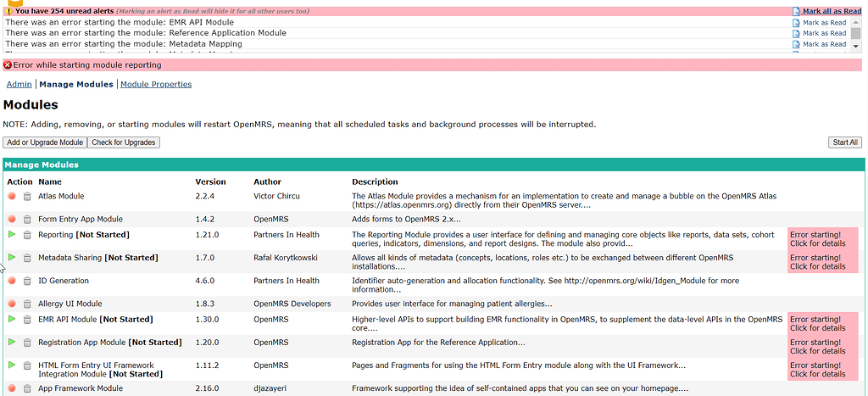868x396 pixels.
Task: Open the Admin link
Action: coord(19,84)
